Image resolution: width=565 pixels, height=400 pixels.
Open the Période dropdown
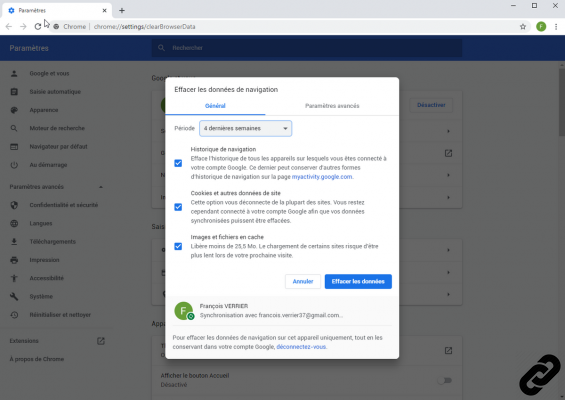[x=245, y=129]
